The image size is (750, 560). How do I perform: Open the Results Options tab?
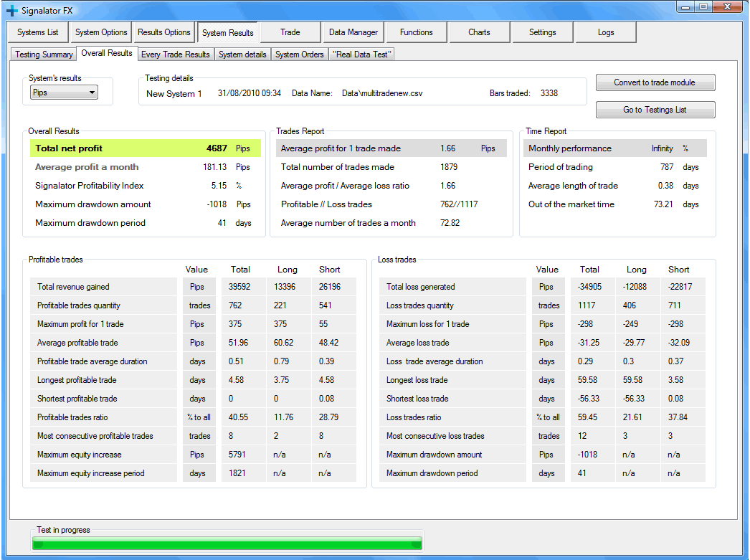click(164, 32)
